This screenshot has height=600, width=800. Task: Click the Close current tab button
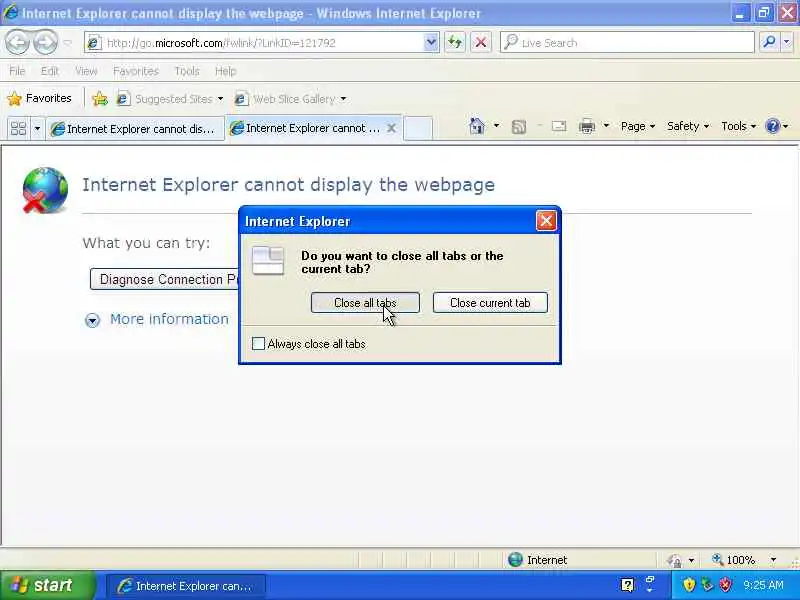tap(490, 303)
